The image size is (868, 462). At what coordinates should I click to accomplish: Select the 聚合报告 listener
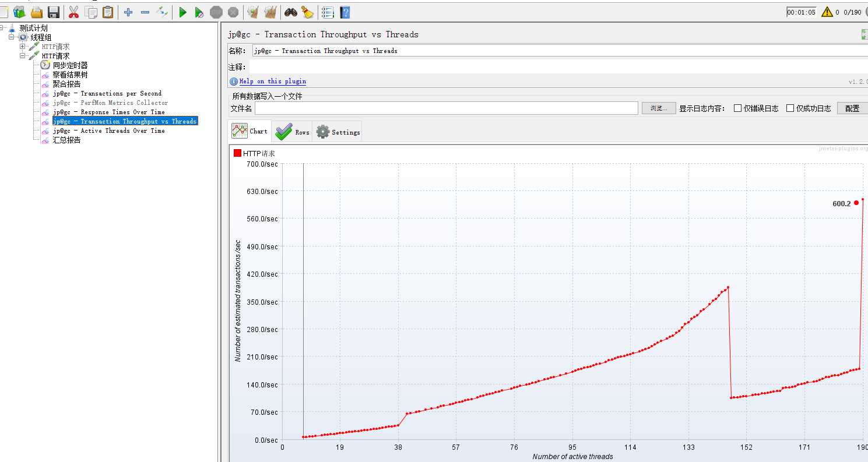66,84
